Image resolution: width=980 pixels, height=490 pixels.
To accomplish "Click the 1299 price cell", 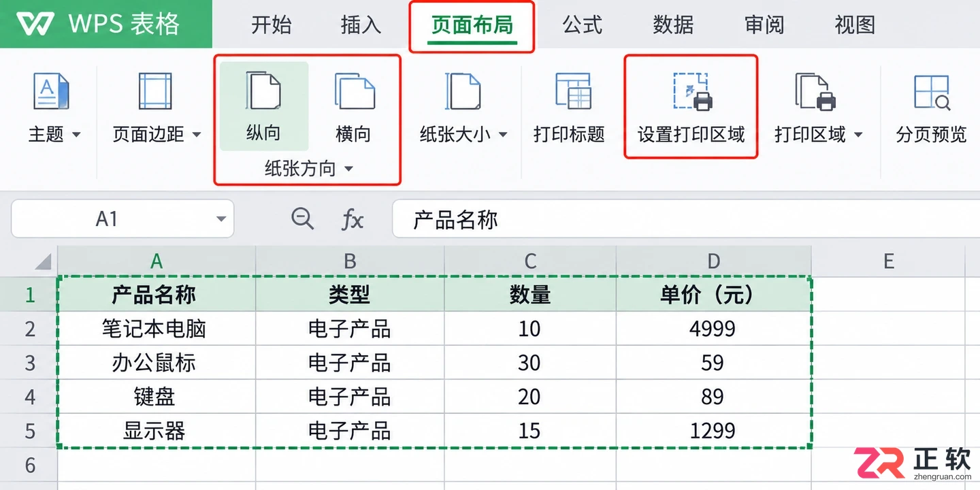I will coord(713,431).
